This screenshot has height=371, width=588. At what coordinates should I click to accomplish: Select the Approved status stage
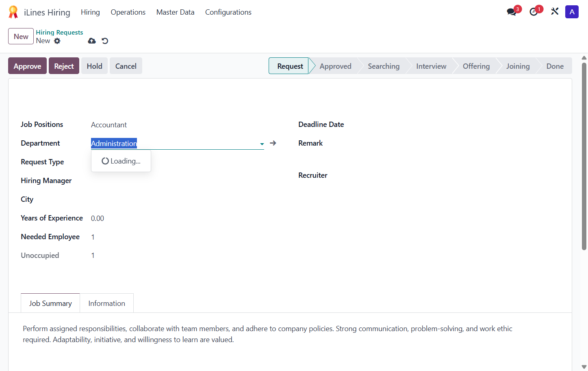click(x=335, y=66)
